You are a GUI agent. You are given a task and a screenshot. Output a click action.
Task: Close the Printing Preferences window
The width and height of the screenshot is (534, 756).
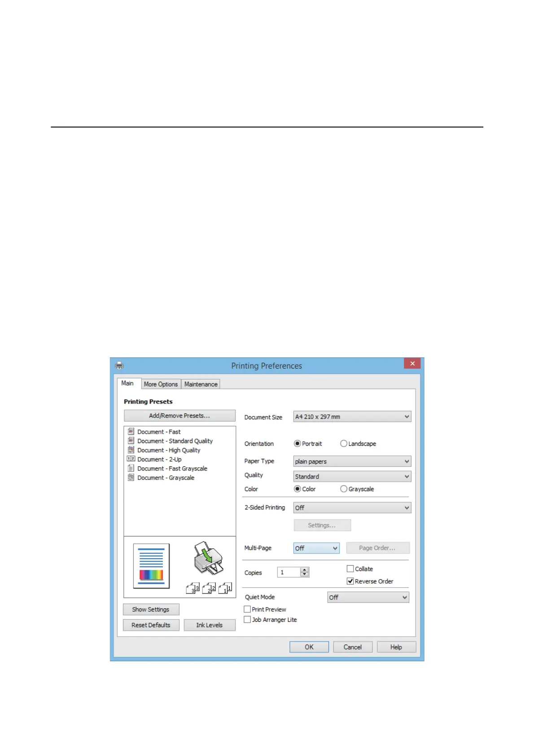coord(412,363)
